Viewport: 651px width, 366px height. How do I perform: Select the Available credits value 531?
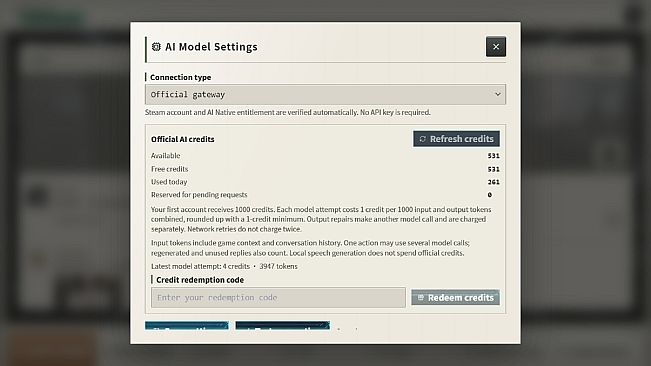[493, 156]
